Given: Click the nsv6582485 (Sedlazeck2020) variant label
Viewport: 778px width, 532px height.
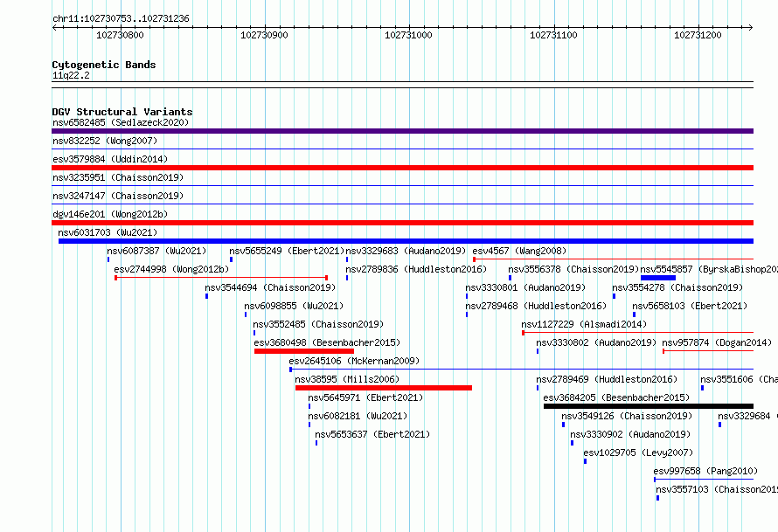Looking at the screenshot, I should (121, 122).
